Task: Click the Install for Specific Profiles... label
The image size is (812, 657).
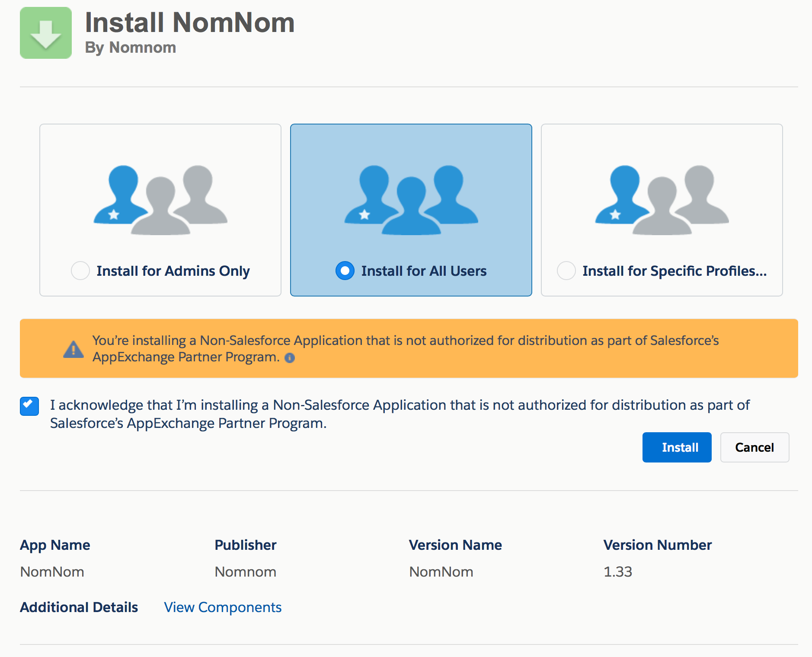Action: 675,271
